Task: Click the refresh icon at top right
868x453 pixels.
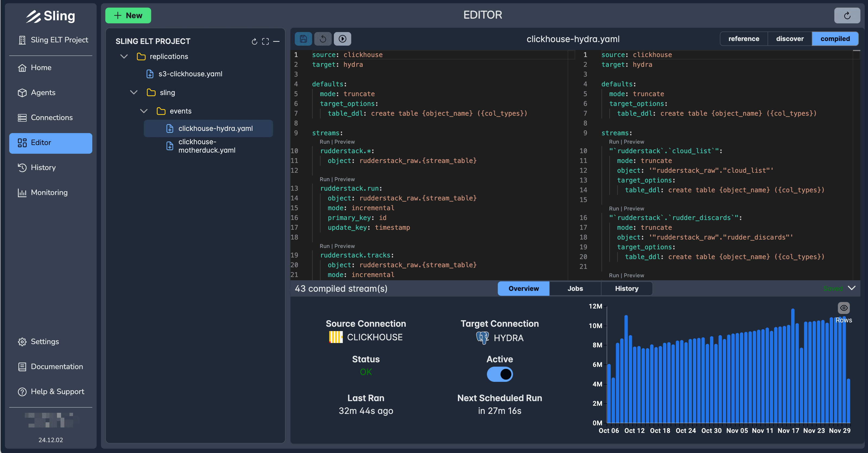Action: [x=847, y=15]
